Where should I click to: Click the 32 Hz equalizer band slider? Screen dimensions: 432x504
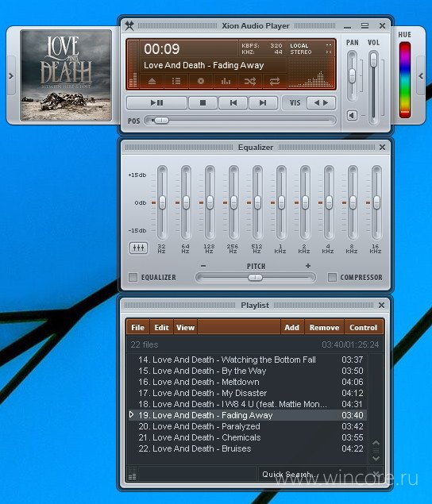point(162,202)
